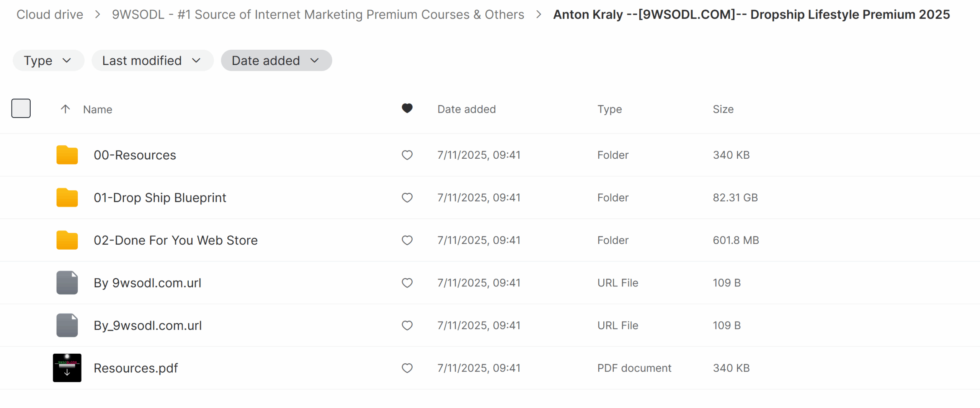Open the 02-Done For You Web Store folder name
Image resolution: width=980 pixels, height=408 pixels.
176,240
